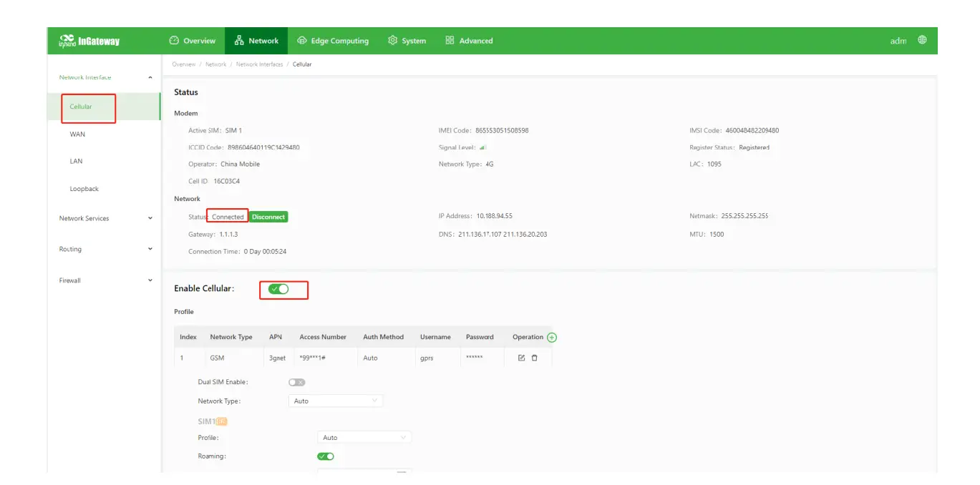Open the language globe icon
This screenshot has height=485, width=980.
coord(922,40)
